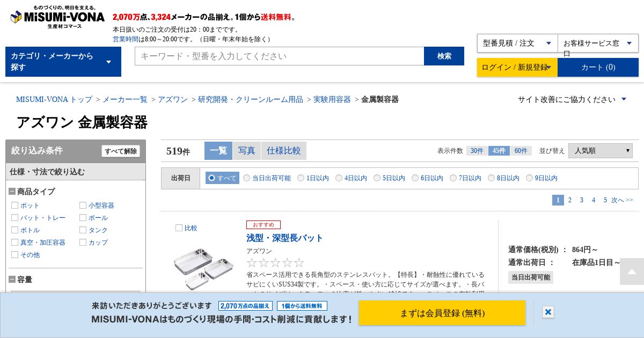This screenshot has height=338, width=644.
Task: Open the 並び替え 人気順 sort dropdown
Action: 601,151
